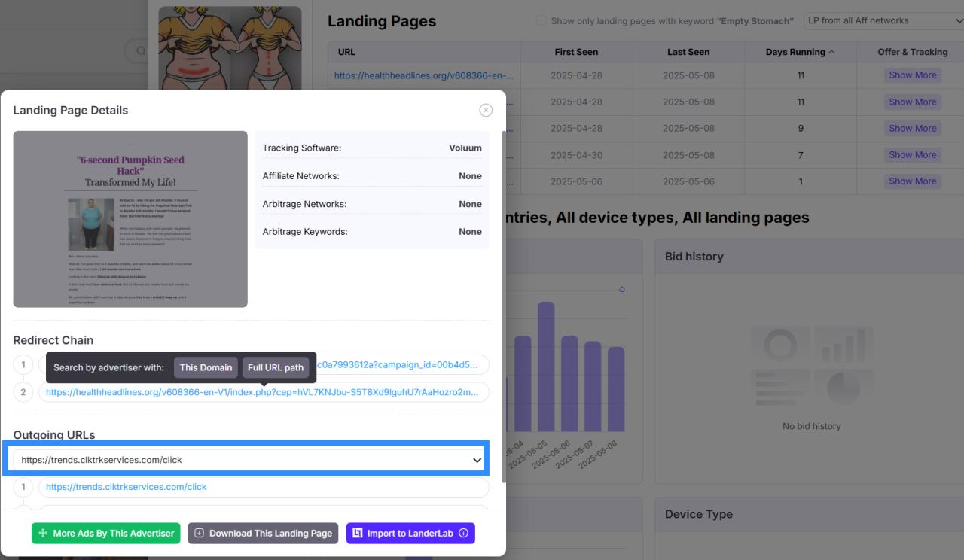The image size is (964, 560).
Task: Open healthheadlines.org link in redirect chain step 2
Action: [262, 392]
